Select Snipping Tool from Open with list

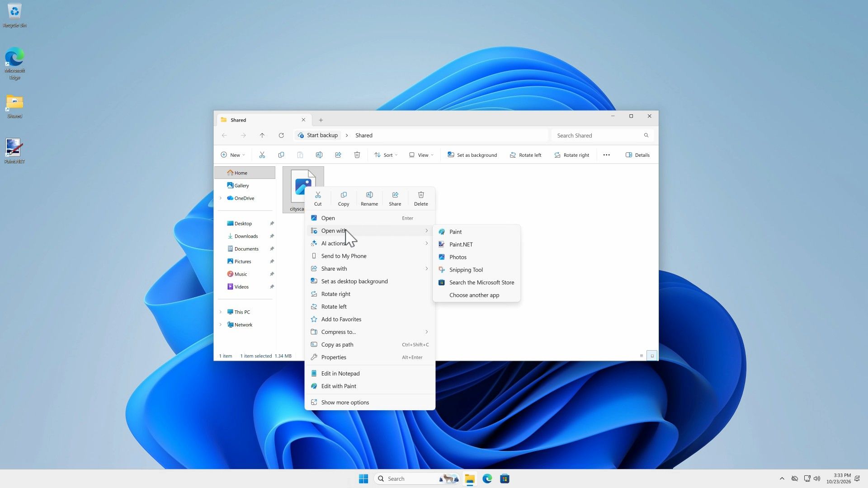point(476,270)
